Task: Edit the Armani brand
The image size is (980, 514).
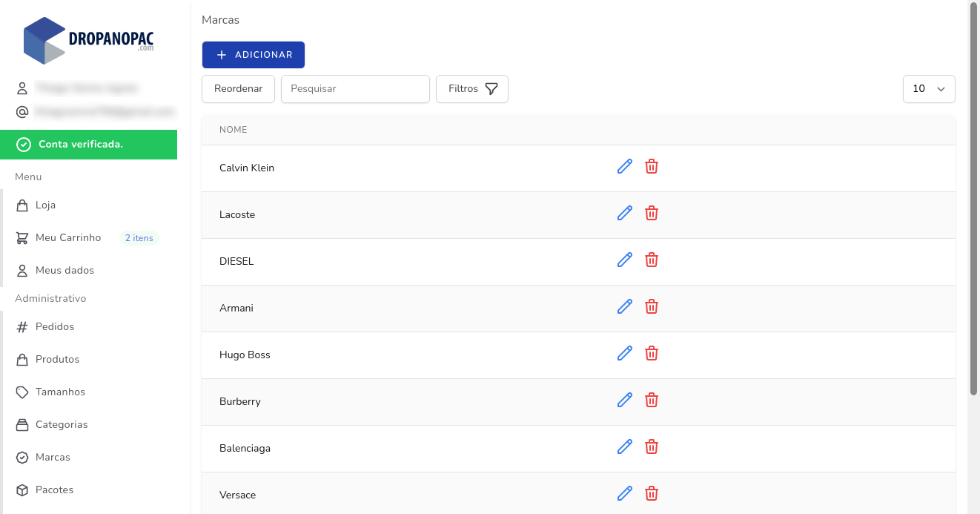Action: [x=625, y=306]
